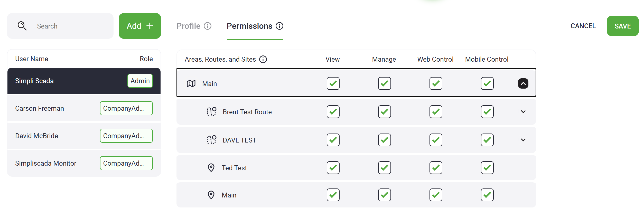Click the Profile tab info icon
The width and height of the screenshot is (644, 218).
coord(208,26)
